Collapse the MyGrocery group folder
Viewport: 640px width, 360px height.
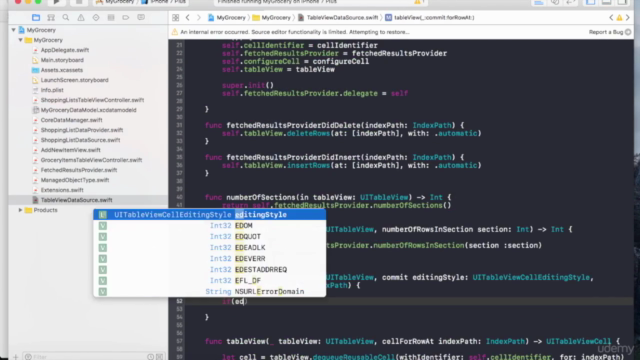point(20,40)
